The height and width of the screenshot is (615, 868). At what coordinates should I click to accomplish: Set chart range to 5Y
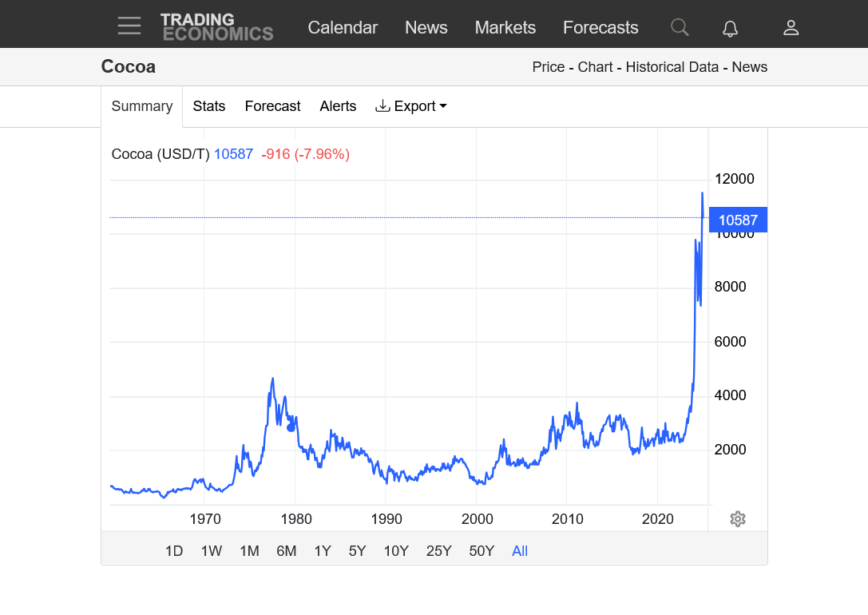pyautogui.click(x=357, y=551)
